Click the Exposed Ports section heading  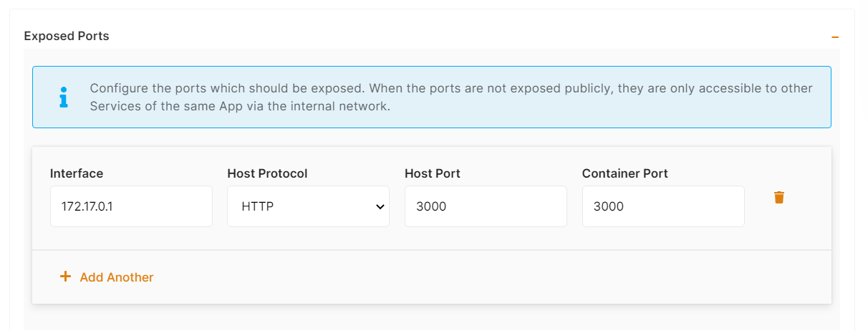coord(67,36)
